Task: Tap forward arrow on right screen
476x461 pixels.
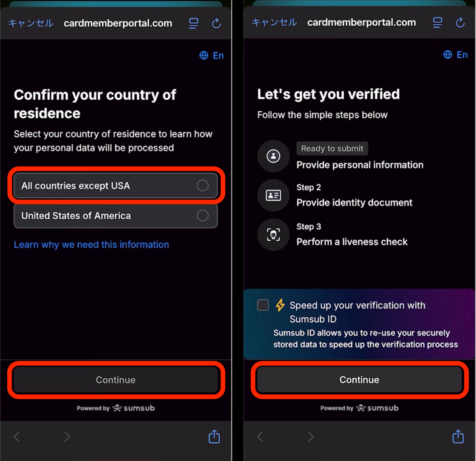Action: 310,437
